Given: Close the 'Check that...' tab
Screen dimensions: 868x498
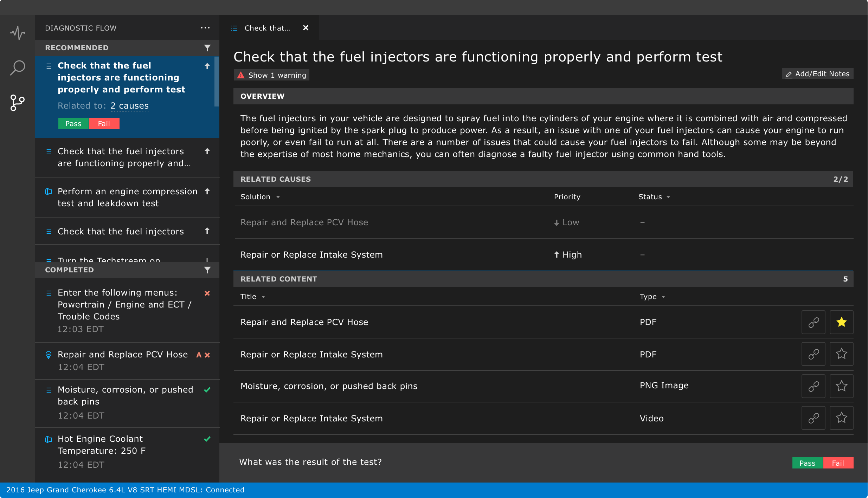Looking at the screenshot, I should (306, 28).
